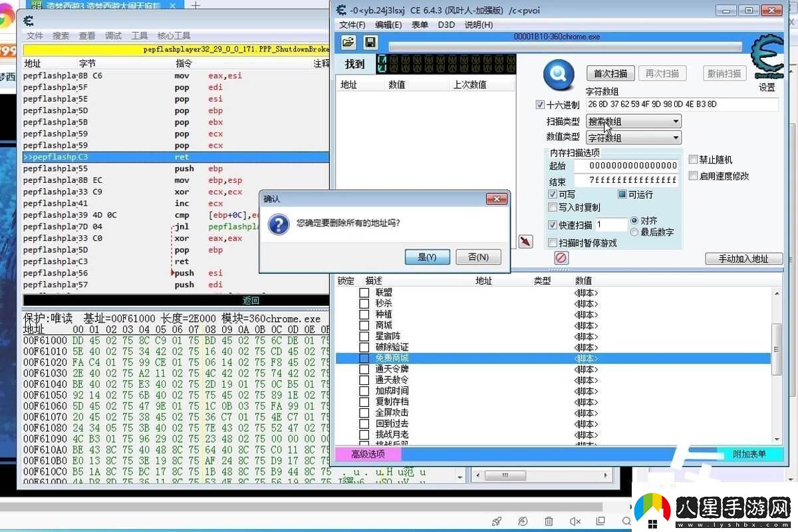Close the 确认 dialog with its X

click(x=497, y=199)
